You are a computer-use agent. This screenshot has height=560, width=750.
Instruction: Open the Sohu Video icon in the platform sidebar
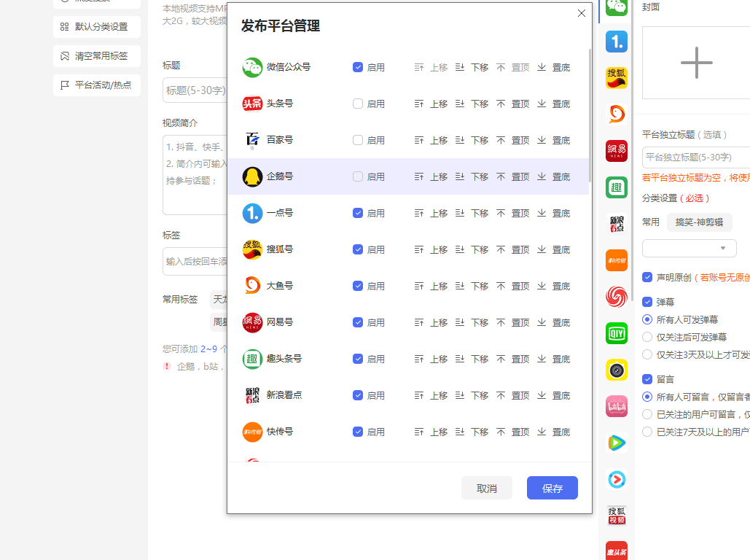point(616,516)
